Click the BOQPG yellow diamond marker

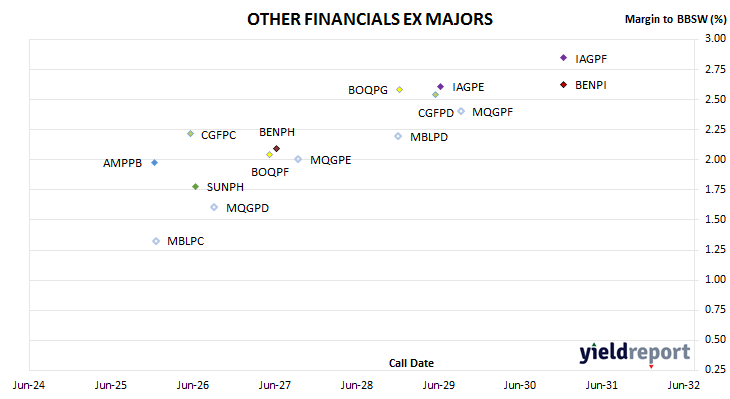click(399, 89)
